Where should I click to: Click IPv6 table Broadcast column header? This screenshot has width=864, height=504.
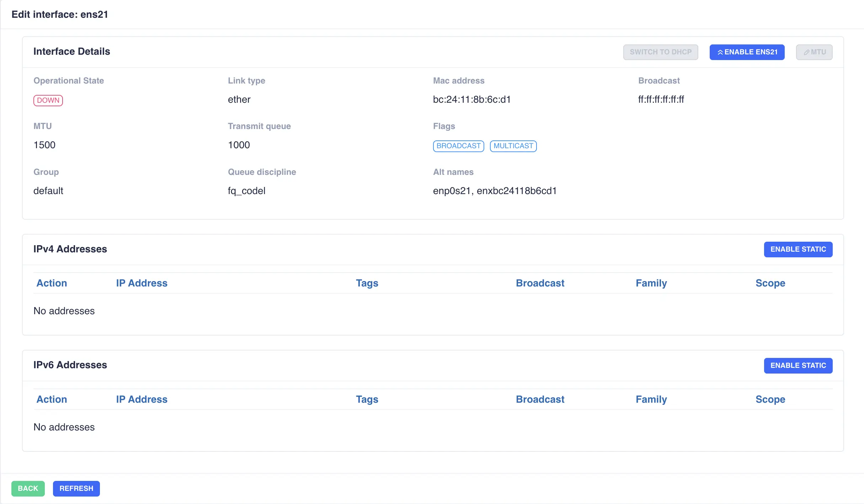click(x=540, y=400)
